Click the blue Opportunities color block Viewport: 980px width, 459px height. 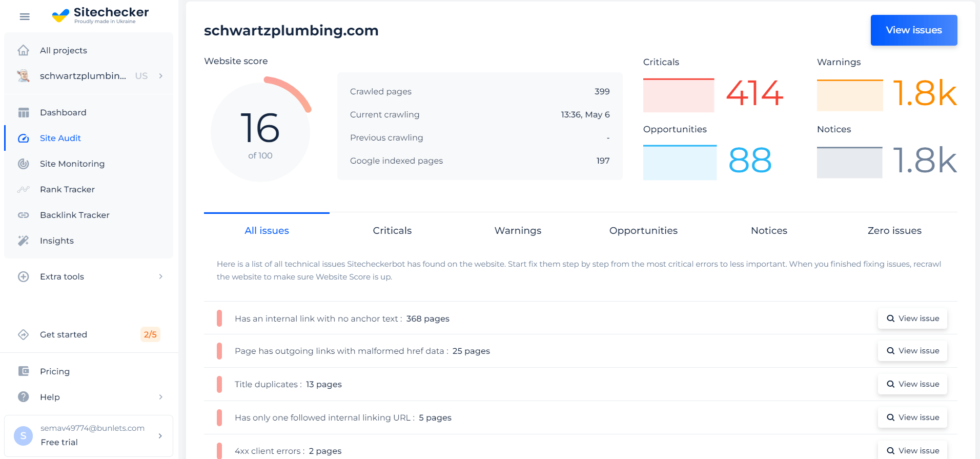[680, 162]
